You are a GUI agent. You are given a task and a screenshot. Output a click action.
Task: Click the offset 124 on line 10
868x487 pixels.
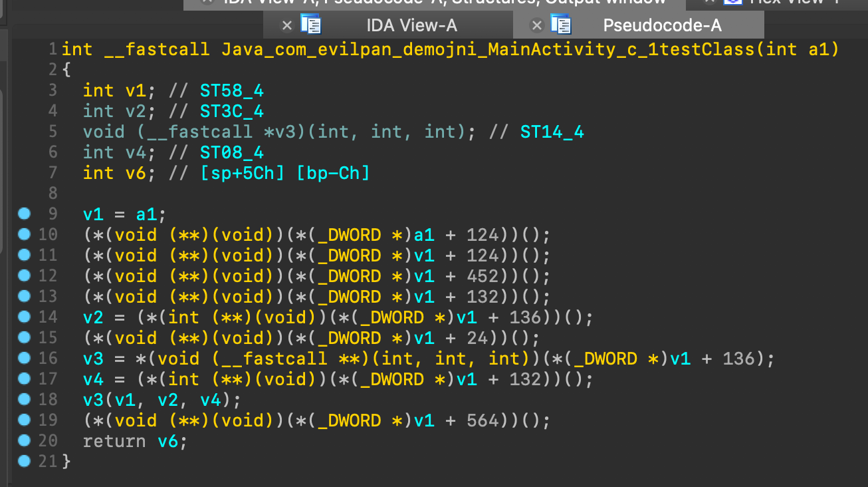pyautogui.click(x=483, y=235)
